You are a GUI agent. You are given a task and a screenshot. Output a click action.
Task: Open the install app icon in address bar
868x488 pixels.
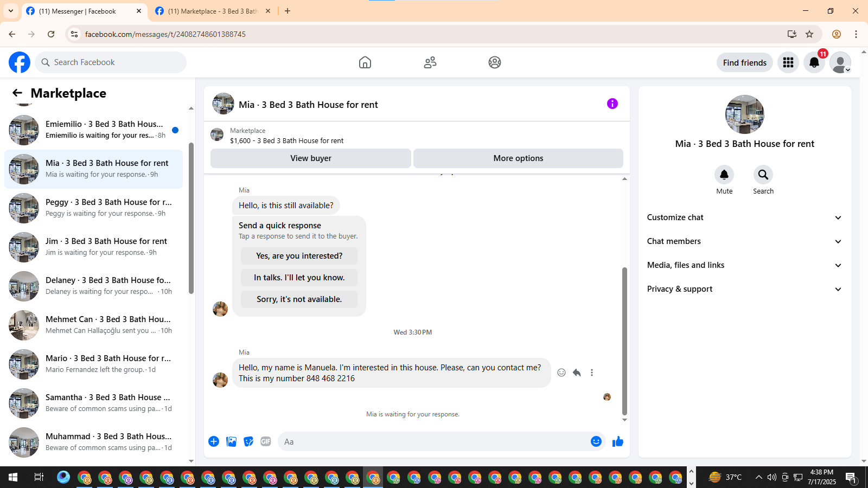pyautogui.click(x=792, y=34)
